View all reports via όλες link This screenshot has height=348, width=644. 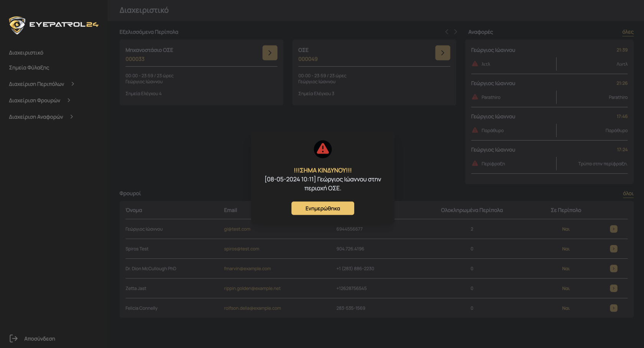coord(628,32)
